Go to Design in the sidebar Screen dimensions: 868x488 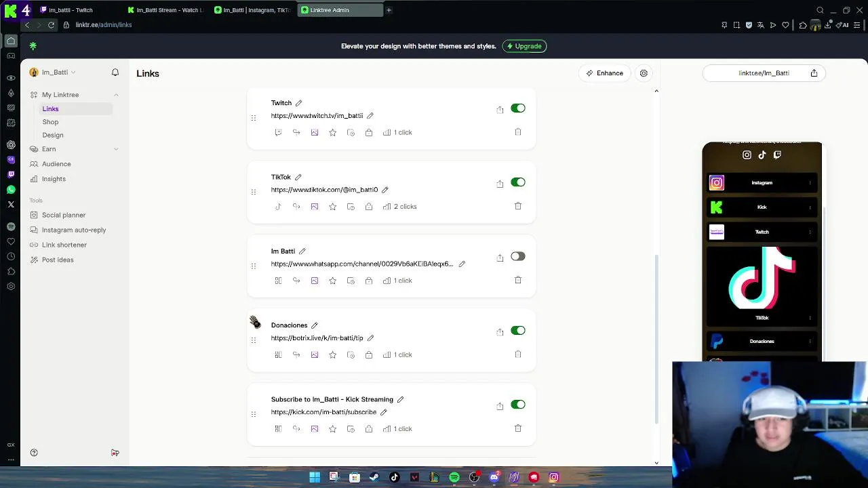53,135
